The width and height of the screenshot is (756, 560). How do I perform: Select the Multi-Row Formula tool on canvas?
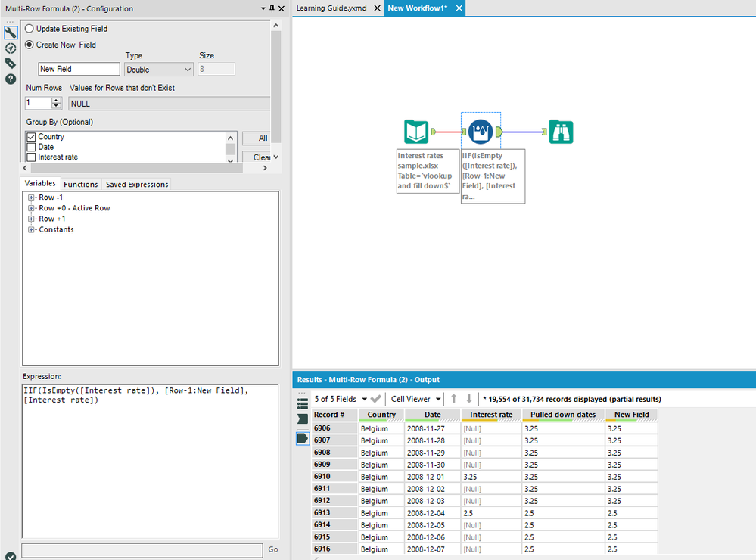point(481,132)
